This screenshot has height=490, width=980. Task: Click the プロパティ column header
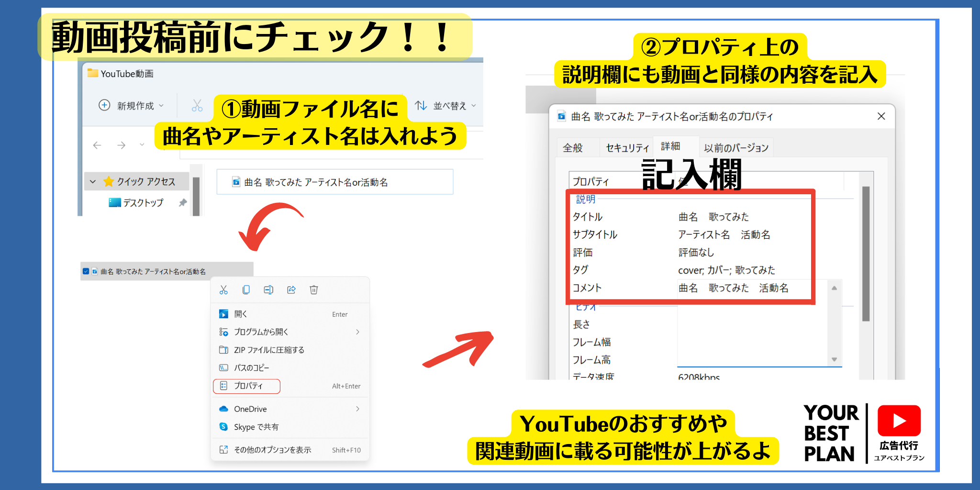point(590,181)
